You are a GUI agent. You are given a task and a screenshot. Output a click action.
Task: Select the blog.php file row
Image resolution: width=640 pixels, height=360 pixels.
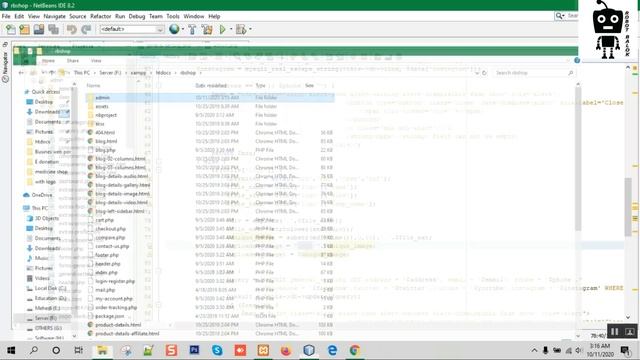click(x=210, y=150)
